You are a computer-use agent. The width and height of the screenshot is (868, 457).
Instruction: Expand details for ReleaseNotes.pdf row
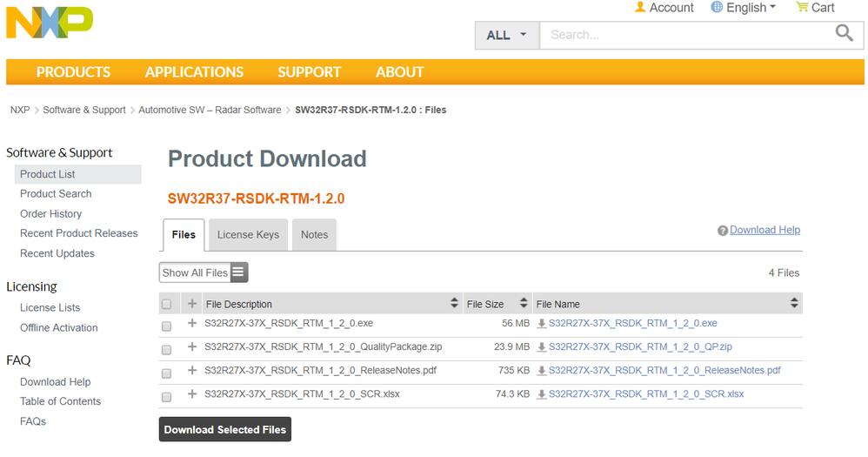192,370
